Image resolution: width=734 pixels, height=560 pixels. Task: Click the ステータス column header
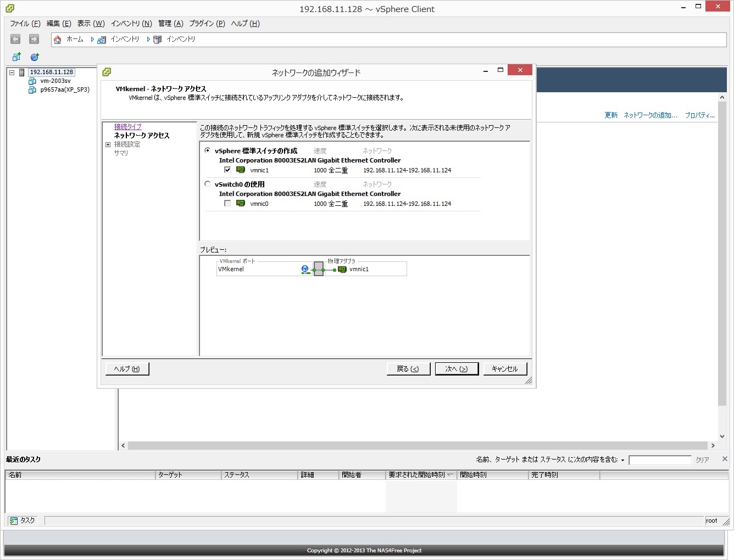(x=260, y=475)
